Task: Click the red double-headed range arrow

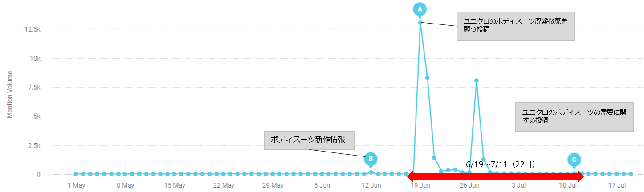Action: pos(495,176)
